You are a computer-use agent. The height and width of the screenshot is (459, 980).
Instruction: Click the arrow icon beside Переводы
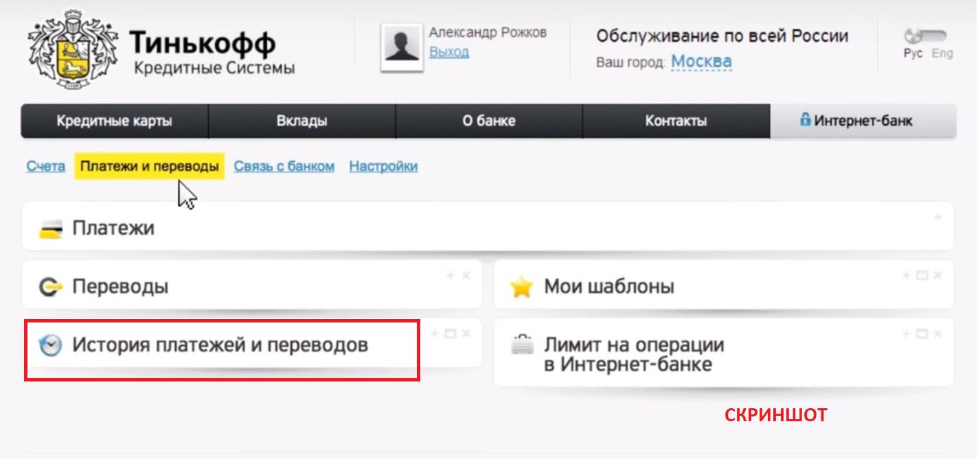pyautogui.click(x=51, y=287)
